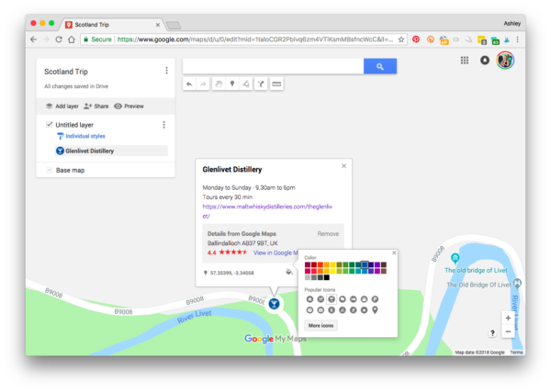Click the Scotland Trip map title
Screen dimensions: 551x392
66,72
